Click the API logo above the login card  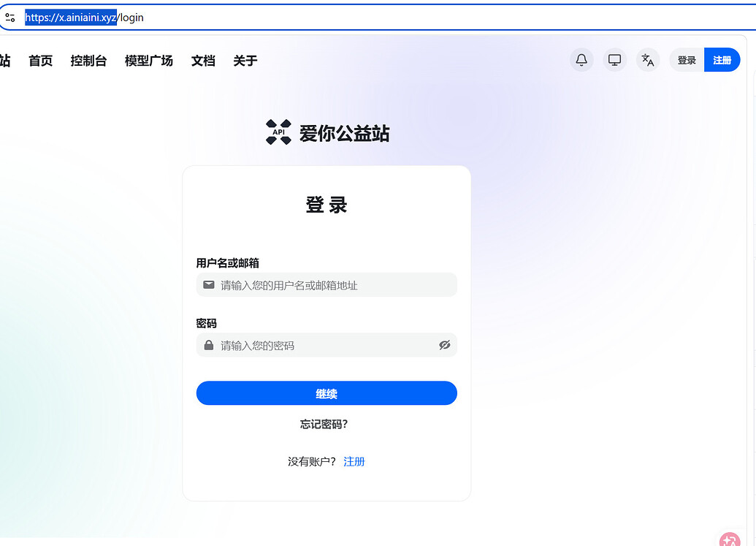coord(279,132)
